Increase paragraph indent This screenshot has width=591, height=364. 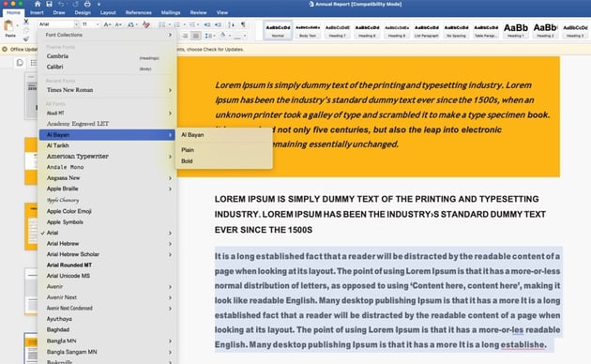click(218, 24)
